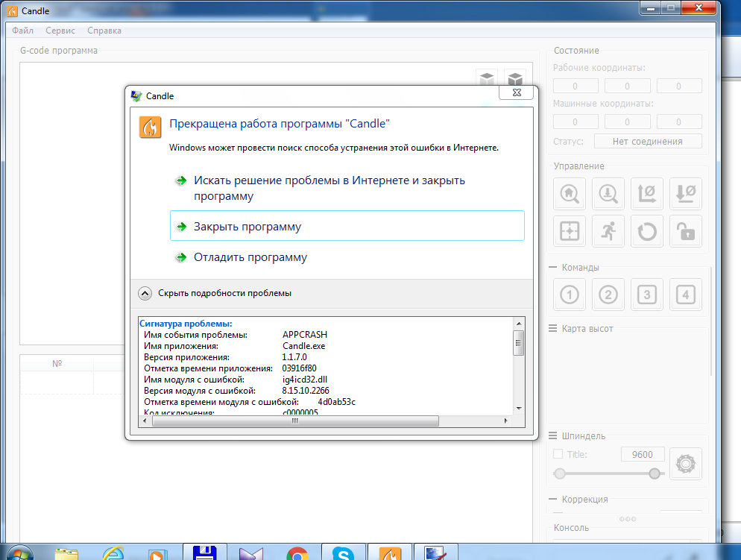Collapse the Команды panel
Viewport: 741px width, 560px height.
point(552,267)
